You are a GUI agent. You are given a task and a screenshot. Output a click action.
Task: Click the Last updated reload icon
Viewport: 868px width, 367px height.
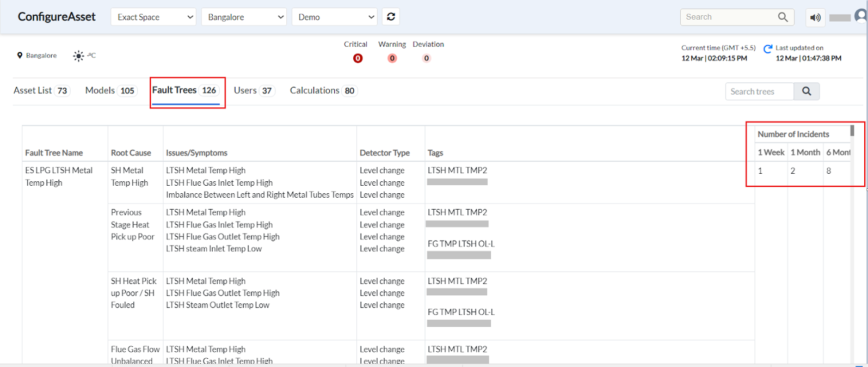click(x=768, y=49)
